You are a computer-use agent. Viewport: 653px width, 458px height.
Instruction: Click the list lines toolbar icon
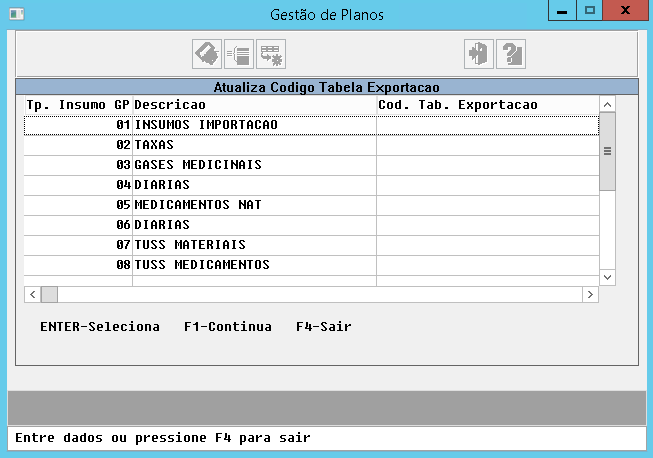(239, 53)
